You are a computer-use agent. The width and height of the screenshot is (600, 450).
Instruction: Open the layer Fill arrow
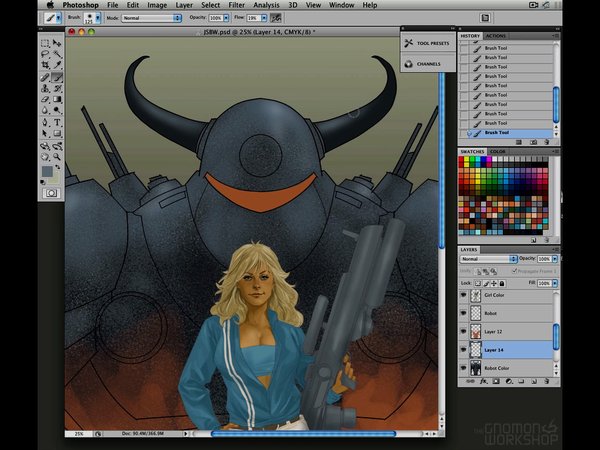(x=555, y=284)
